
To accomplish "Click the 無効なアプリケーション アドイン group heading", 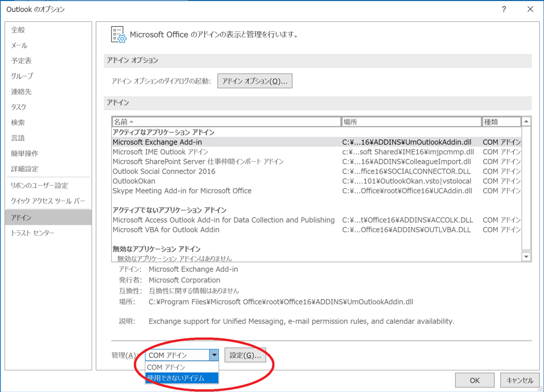I will tap(156, 249).
